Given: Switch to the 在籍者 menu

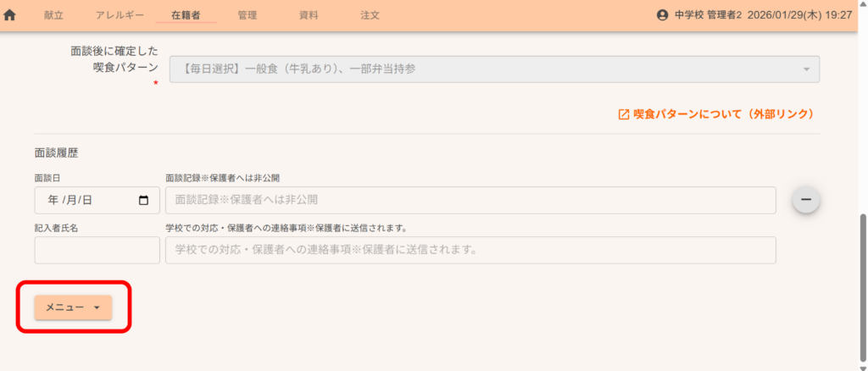Looking at the screenshot, I should (186, 15).
